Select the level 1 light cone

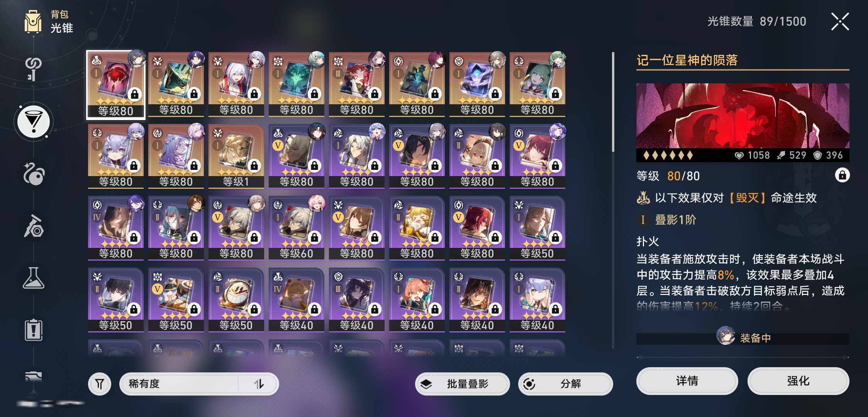[236, 156]
